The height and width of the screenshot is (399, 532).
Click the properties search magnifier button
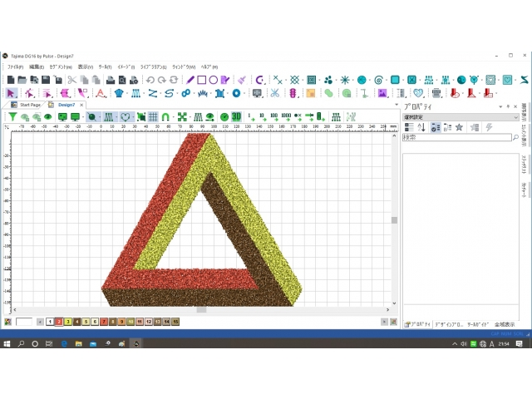(x=515, y=137)
